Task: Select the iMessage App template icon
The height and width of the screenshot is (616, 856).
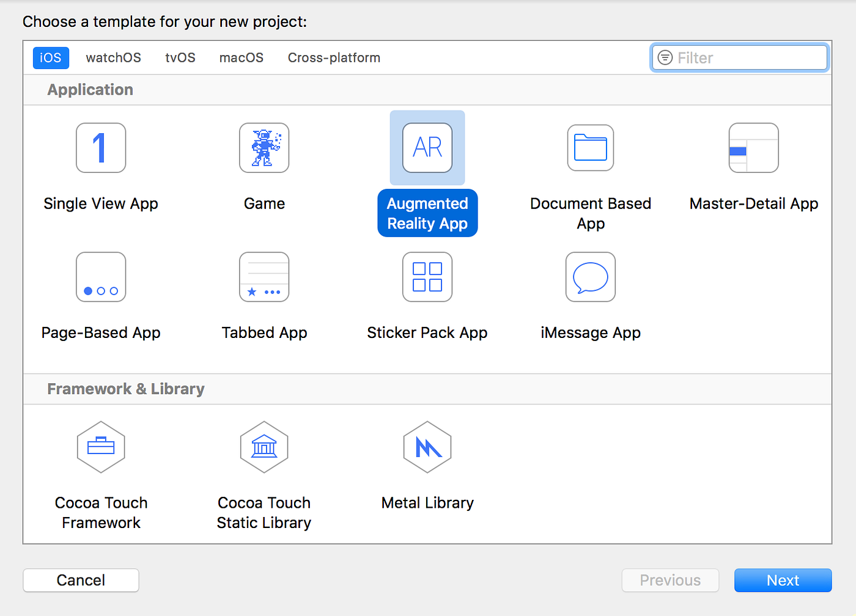Action: point(591,277)
